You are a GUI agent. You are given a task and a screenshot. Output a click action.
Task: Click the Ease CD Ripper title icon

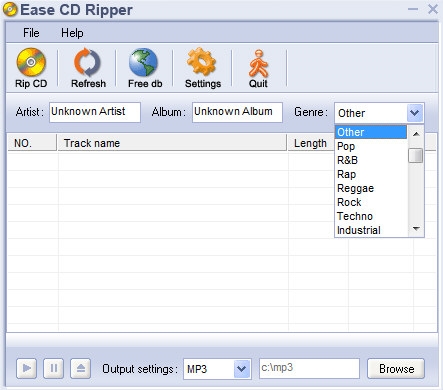pos(10,9)
